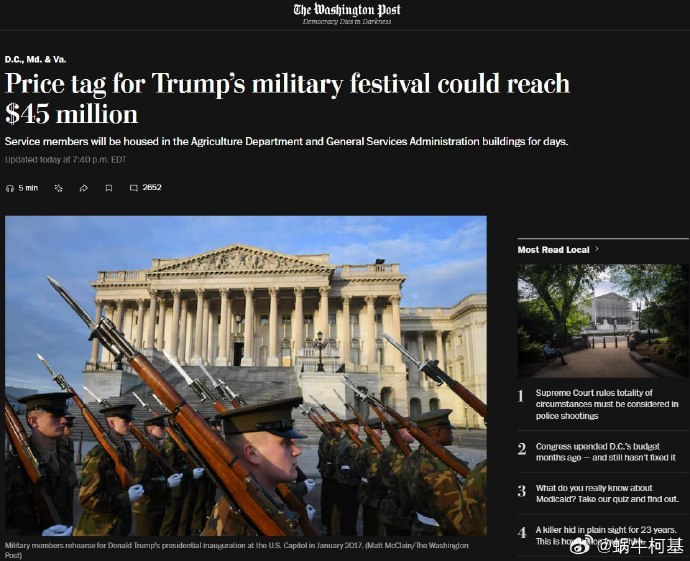The image size is (690, 561).
Task: Open the Medicaid quiz story link
Action: [607, 493]
